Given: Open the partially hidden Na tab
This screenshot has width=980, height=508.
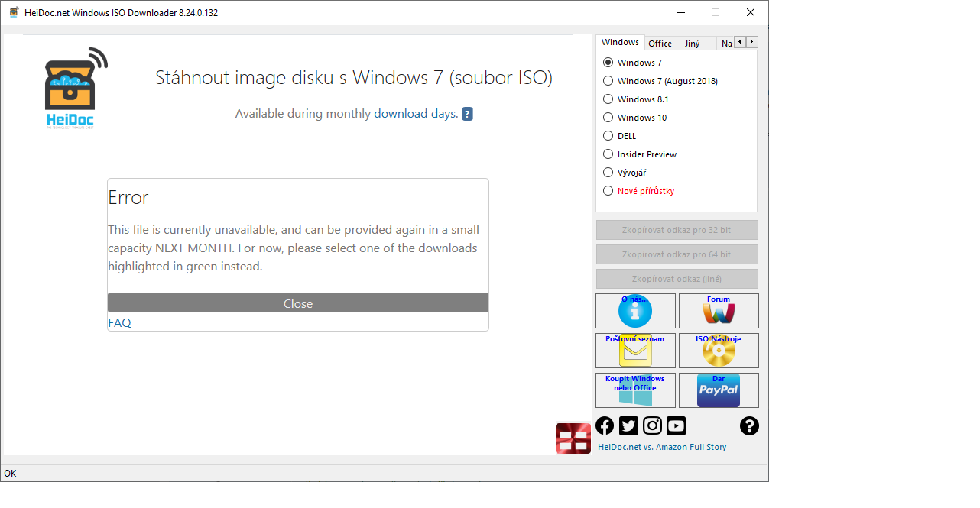Looking at the screenshot, I should pos(725,44).
